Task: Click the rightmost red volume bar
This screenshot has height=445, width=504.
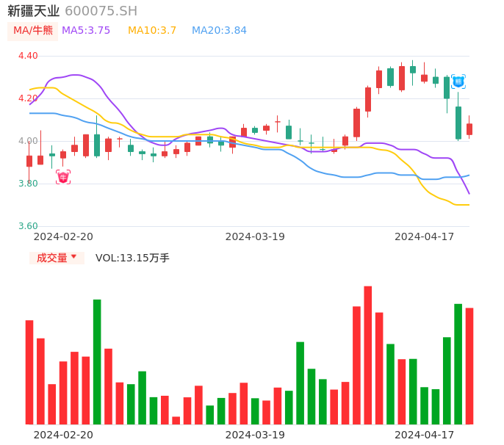Action: click(469, 366)
